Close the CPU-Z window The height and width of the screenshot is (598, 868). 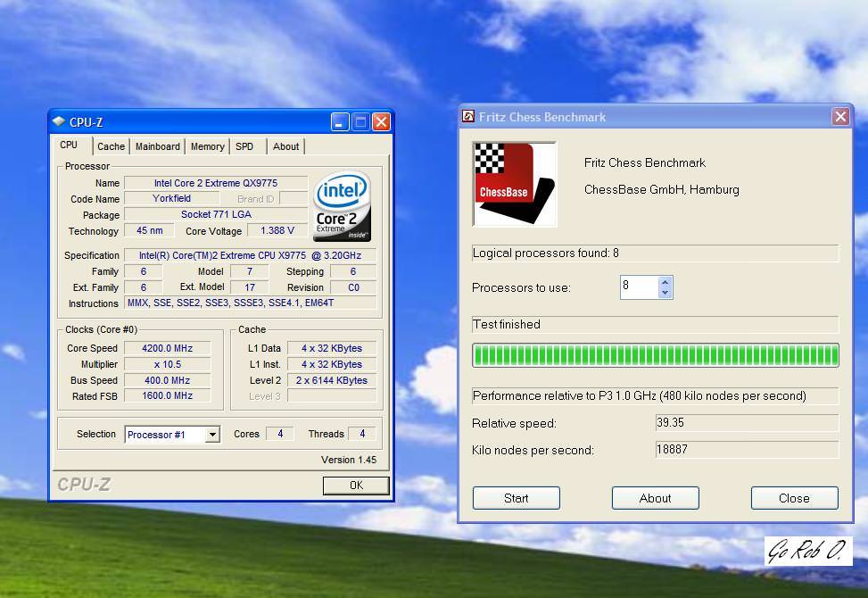point(382,121)
